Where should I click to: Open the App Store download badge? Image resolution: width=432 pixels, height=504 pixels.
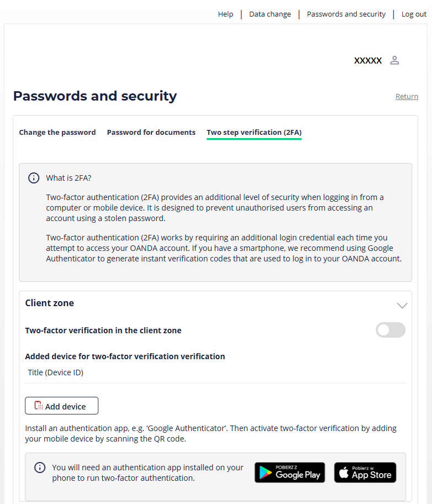[x=365, y=473]
